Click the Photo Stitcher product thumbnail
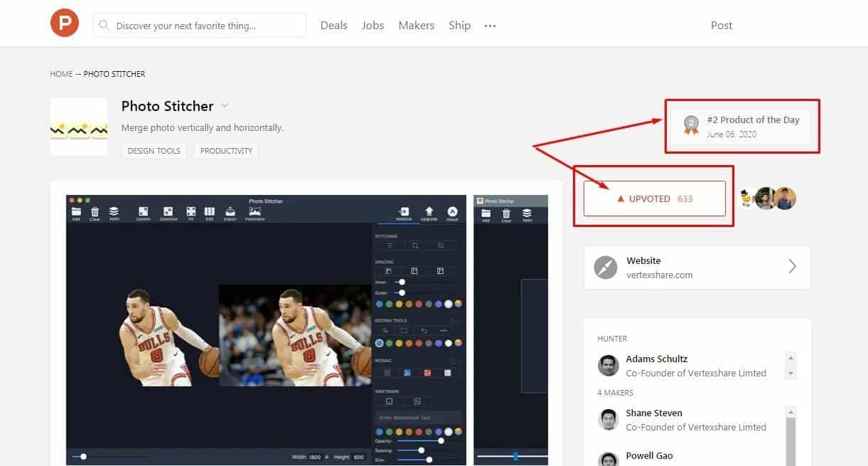This screenshot has width=868, height=466. click(78, 127)
